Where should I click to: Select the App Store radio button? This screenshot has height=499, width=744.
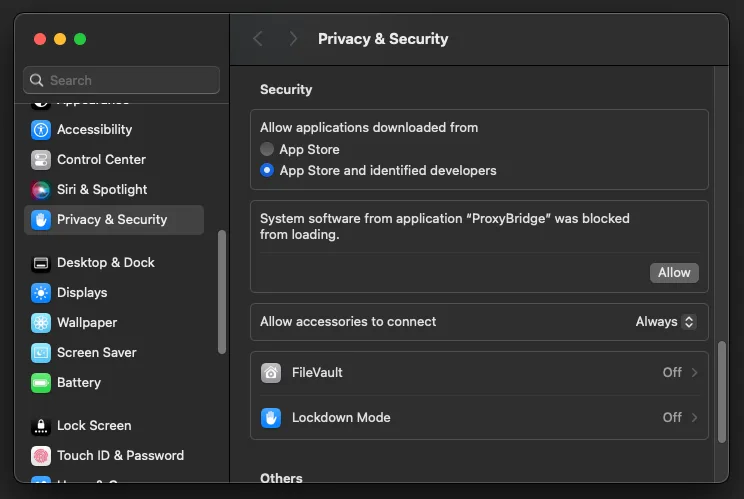[x=267, y=149]
